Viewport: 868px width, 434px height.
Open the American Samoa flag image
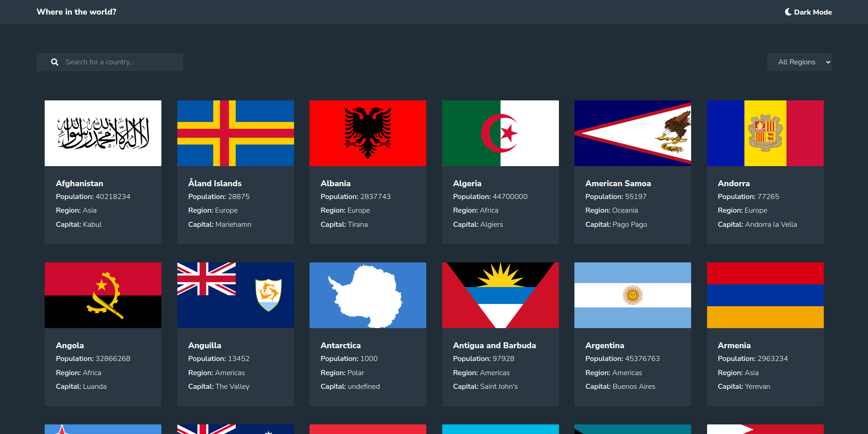click(633, 133)
